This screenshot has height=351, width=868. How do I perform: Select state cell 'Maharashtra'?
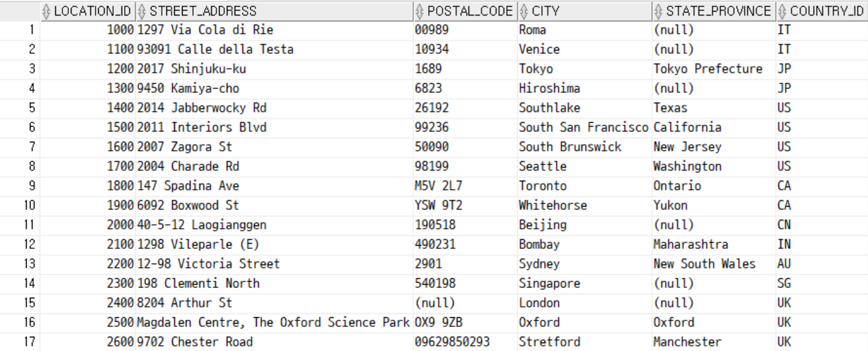coord(713,244)
